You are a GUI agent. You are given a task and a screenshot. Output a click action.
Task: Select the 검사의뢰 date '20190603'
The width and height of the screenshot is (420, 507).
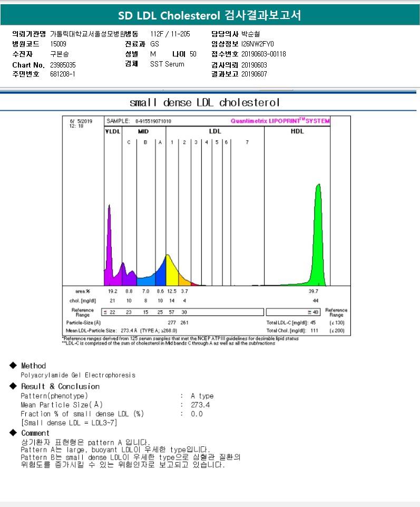pyautogui.click(x=254, y=65)
